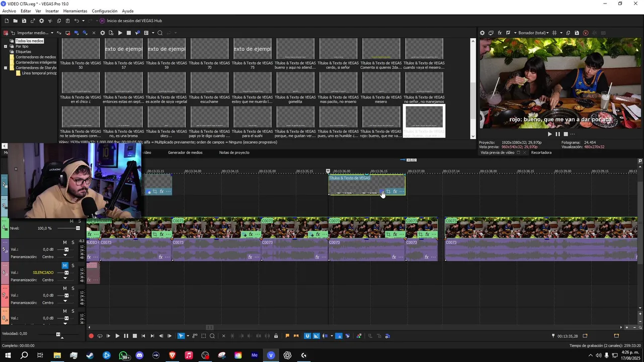Open edit tool dropdown arrow in transport

188,336
